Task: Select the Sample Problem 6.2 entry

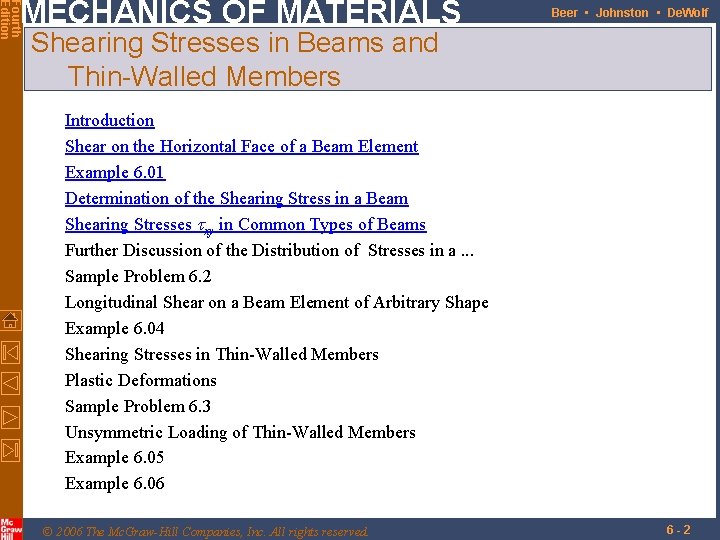Action: click(138, 276)
